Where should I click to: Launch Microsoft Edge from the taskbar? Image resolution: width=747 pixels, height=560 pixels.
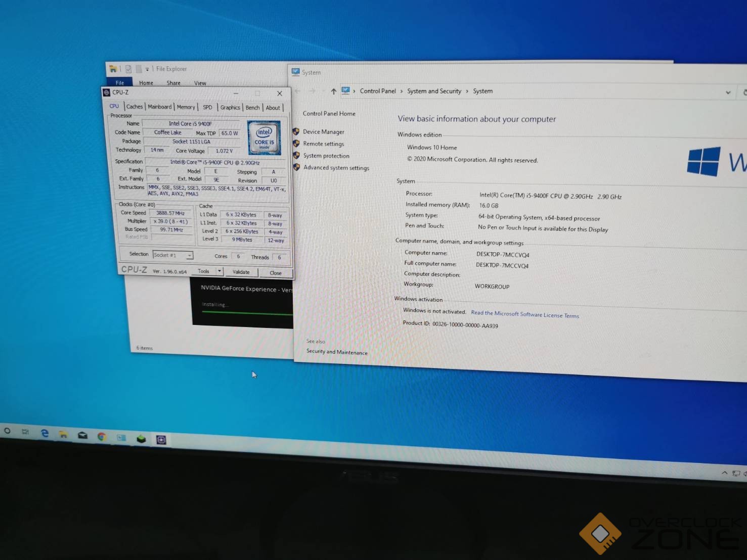coord(45,433)
